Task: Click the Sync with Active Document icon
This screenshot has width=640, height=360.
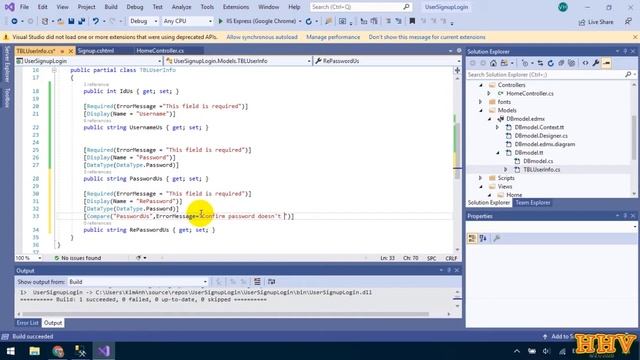Action: pyautogui.click(x=540, y=63)
